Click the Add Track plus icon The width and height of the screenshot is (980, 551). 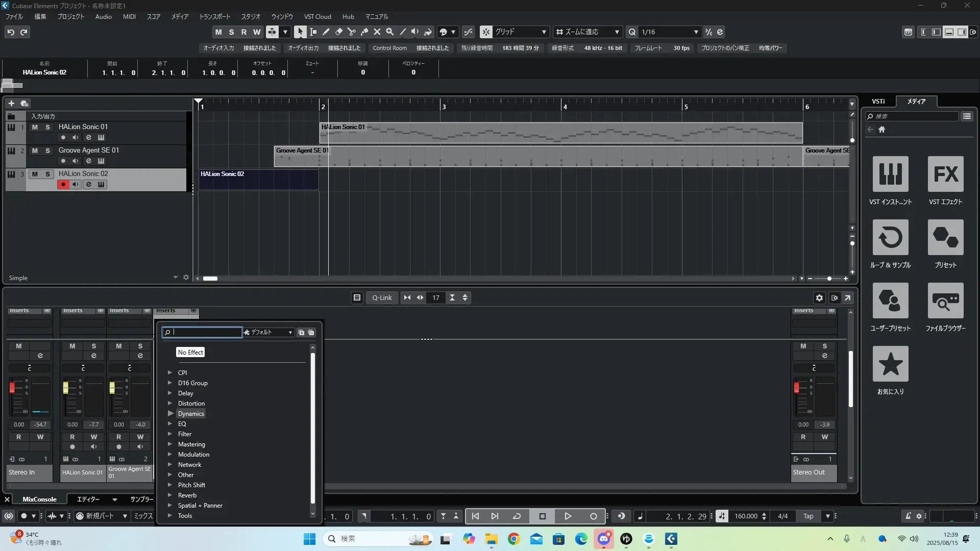11,103
